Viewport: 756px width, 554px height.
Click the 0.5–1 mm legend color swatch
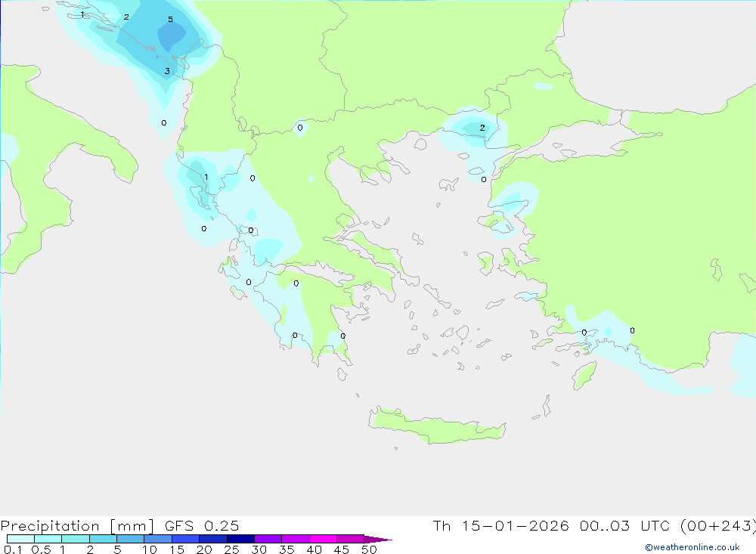pos(48,539)
